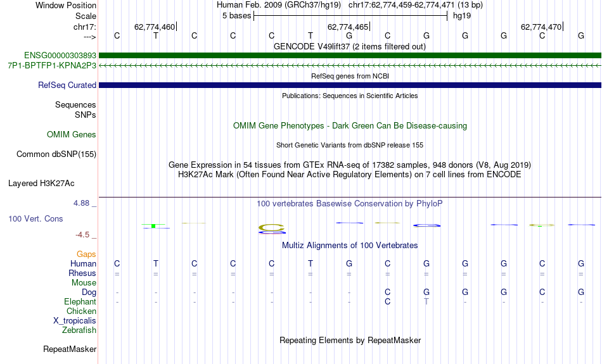
Task: Click the 5 bases scale bar label
Action: (x=236, y=16)
